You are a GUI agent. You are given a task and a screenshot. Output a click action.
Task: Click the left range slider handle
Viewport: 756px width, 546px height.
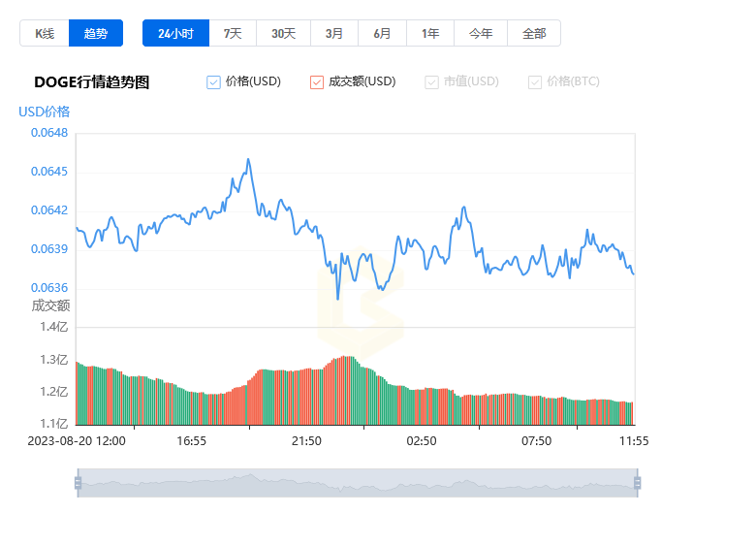[x=79, y=482]
